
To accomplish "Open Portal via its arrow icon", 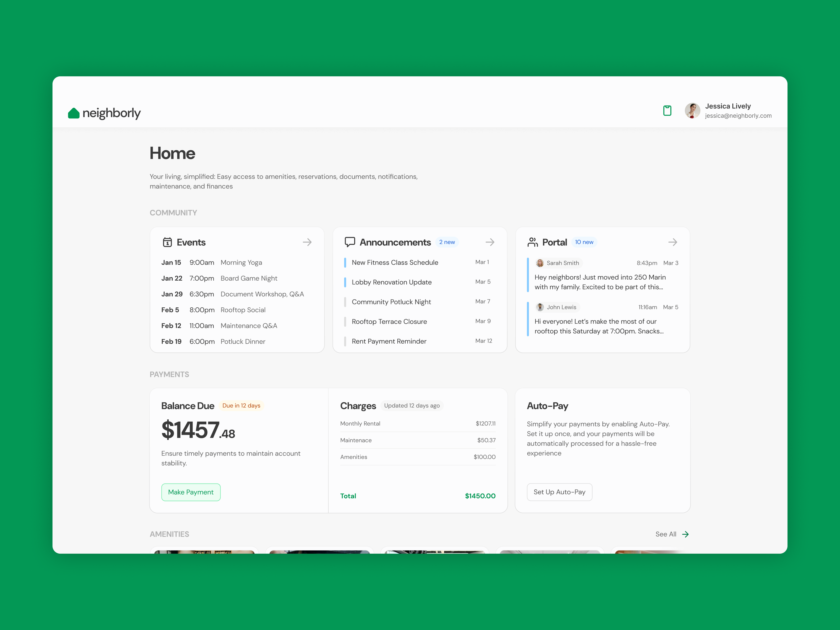I will [673, 242].
